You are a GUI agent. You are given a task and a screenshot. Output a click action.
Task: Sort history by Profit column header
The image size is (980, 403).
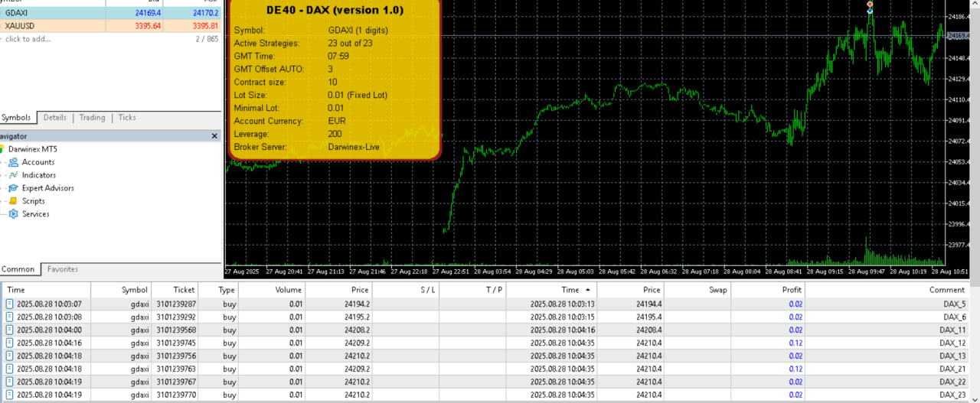click(768, 290)
